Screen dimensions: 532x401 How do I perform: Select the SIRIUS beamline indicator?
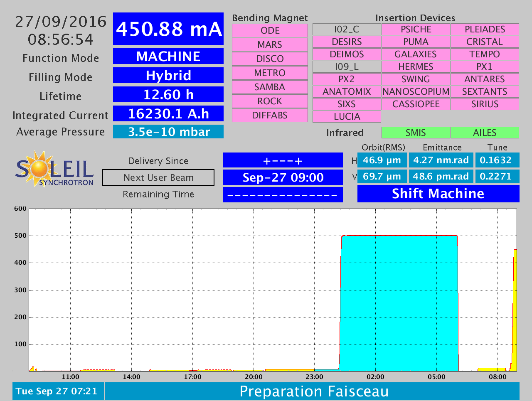[x=485, y=104]
